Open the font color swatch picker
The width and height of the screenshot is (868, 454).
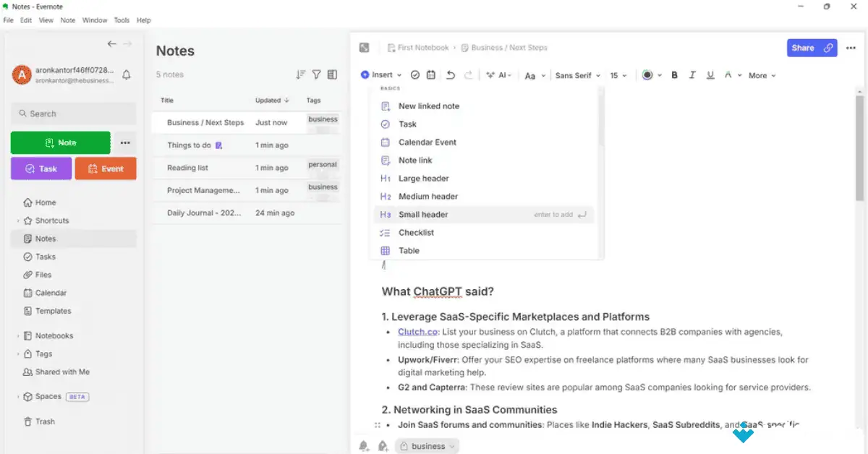coord(648,74)
